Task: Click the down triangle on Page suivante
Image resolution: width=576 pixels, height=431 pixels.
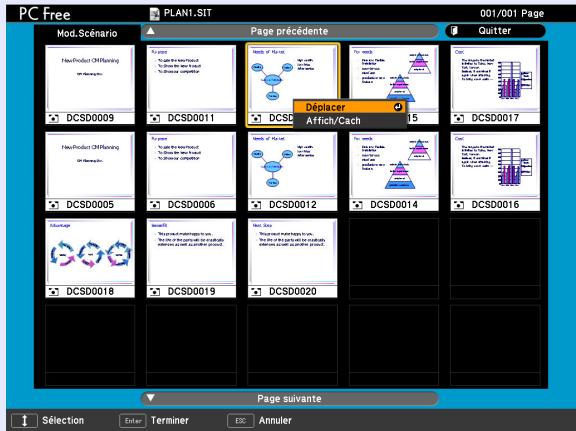Action: coord(150,398)
